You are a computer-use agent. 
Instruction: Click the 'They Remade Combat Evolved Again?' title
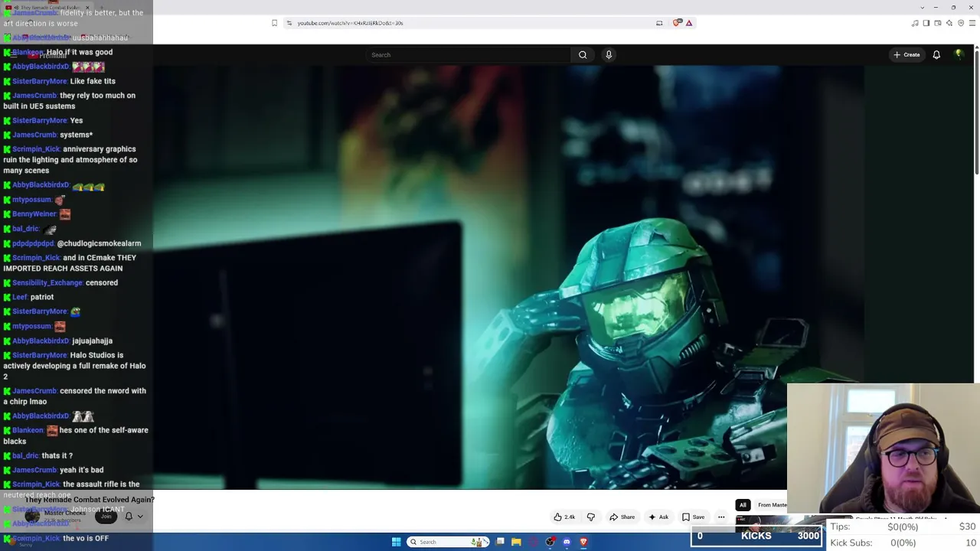click(90, 500)
